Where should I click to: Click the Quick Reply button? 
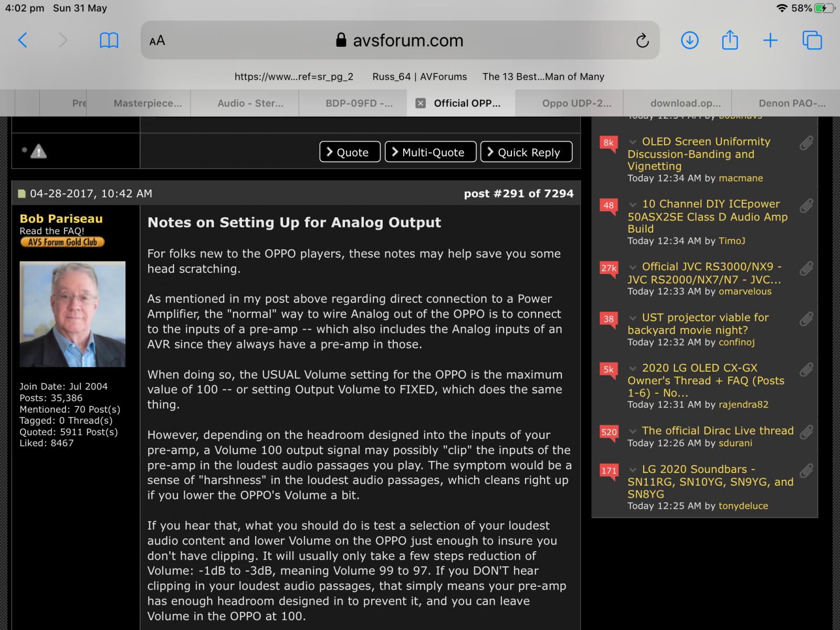[527, 152]
